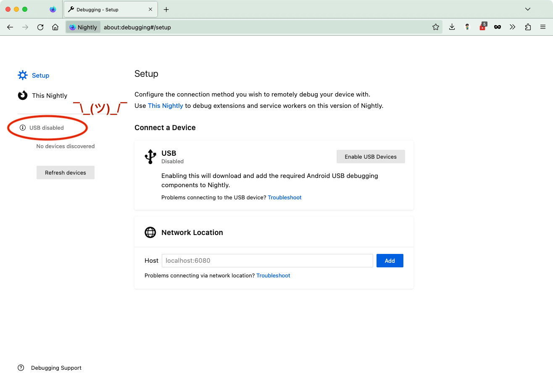The height and width of the screenshot is (392, 553).
Task: Click the Network Location globe icon
Action: point(150,232)
